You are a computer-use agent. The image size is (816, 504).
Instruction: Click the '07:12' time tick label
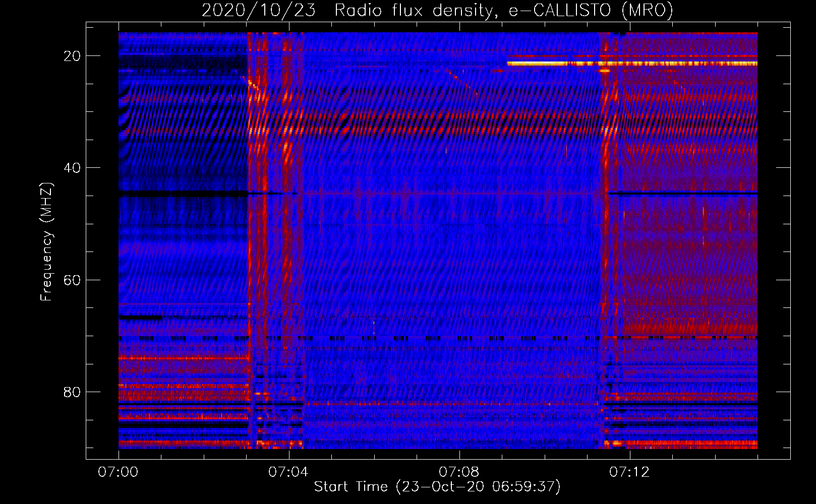pyautogui.click(x=629, y=472)
